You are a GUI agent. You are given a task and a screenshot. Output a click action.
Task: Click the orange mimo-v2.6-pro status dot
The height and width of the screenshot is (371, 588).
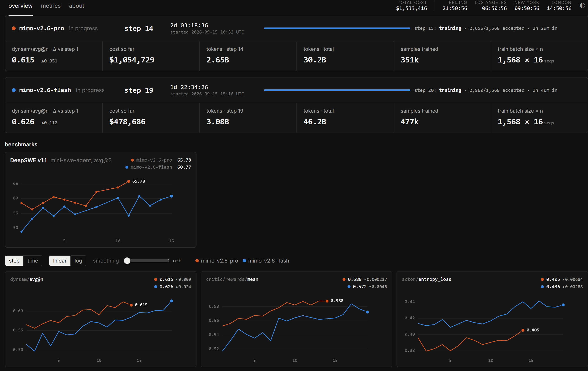[x=14, y=29]
